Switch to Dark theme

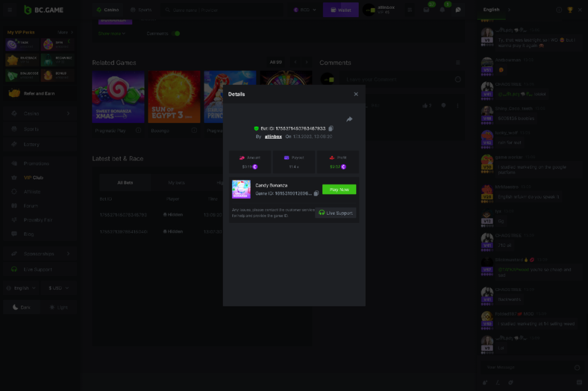pyautogui.click(x=21, y=307)
